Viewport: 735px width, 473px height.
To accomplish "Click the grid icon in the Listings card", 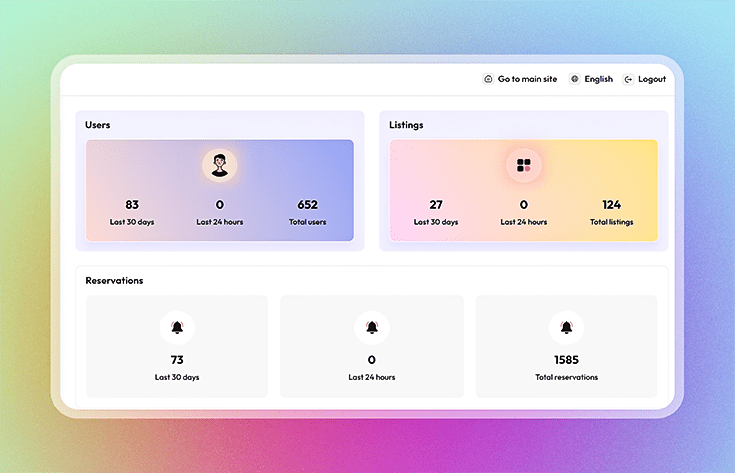I will tap(524, 165).
